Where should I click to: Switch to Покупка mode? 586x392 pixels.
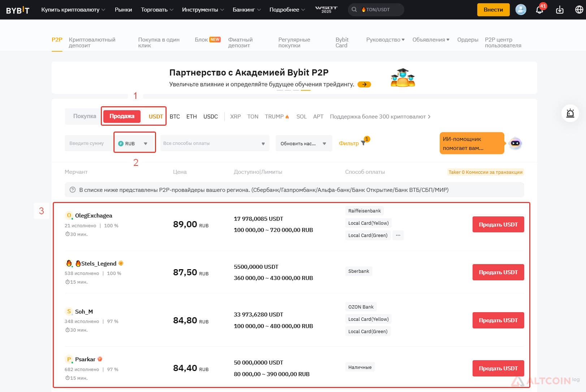coord(85,116)
